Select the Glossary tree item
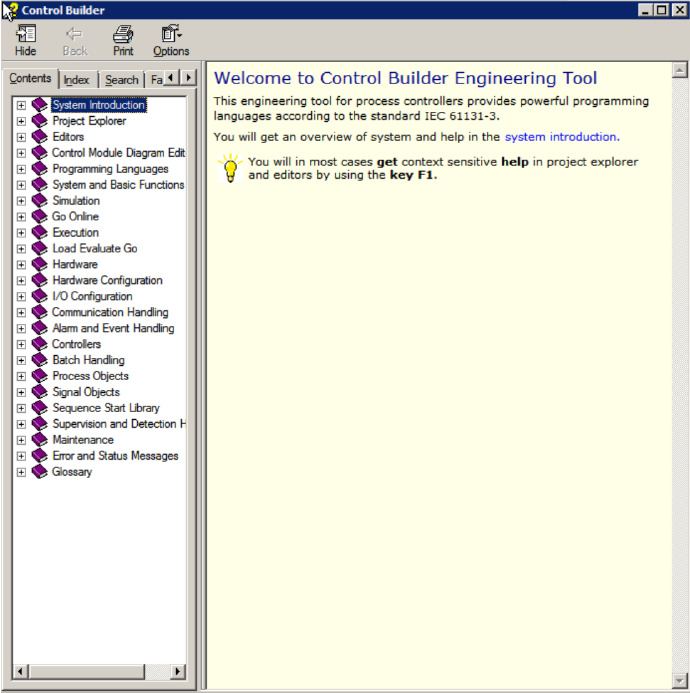This screenshot has width=690, height=693. click(x=72, y=472)
